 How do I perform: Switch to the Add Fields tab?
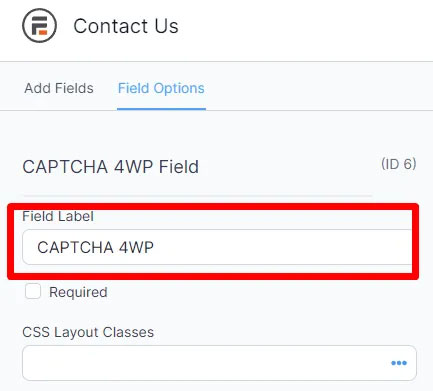pyautogui.click(x=59, y=88)
